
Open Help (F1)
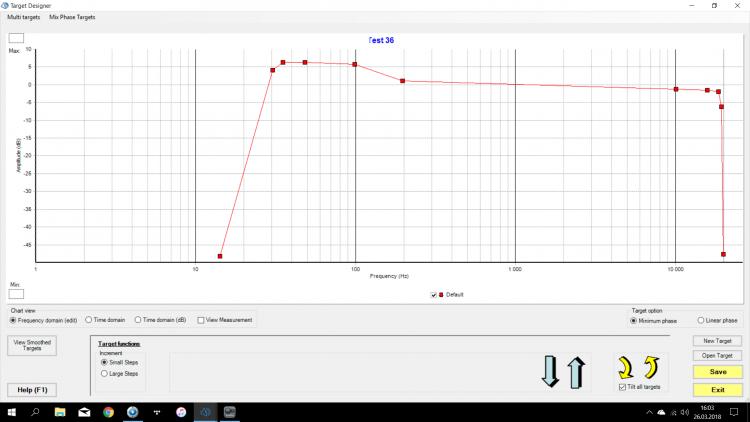tap(32, 390)
